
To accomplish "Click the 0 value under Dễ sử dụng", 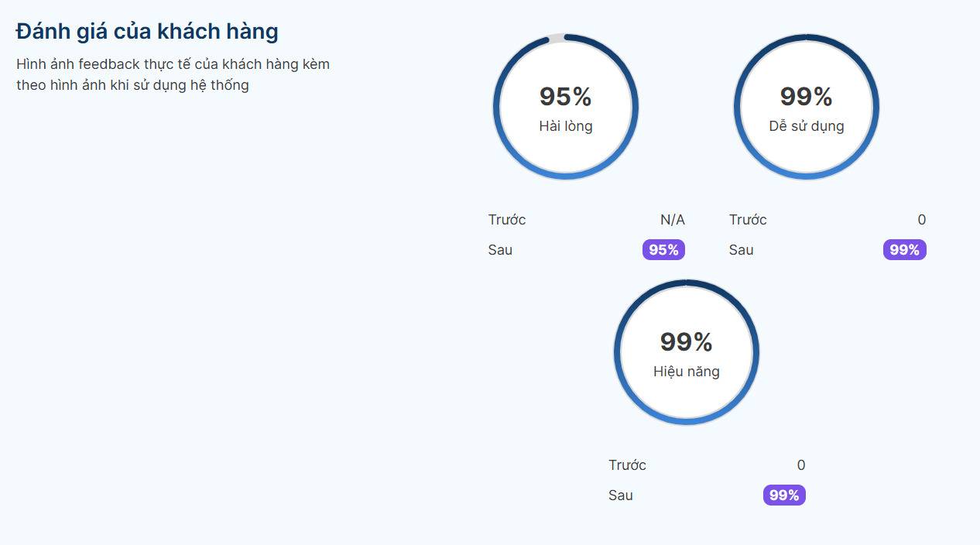I will click(922, 220).
